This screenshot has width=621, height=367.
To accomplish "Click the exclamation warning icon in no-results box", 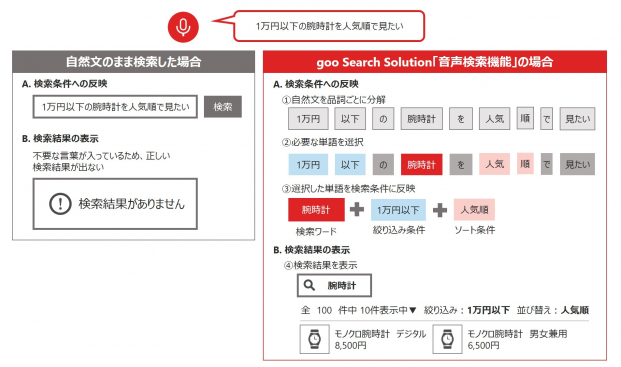I will click(x=60, y=204).
